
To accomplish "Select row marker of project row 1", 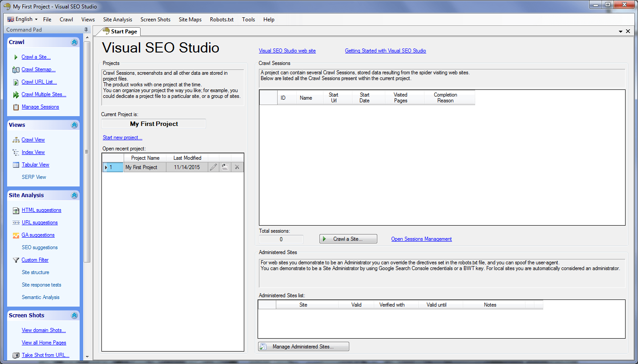I will (x=113, y=167).
